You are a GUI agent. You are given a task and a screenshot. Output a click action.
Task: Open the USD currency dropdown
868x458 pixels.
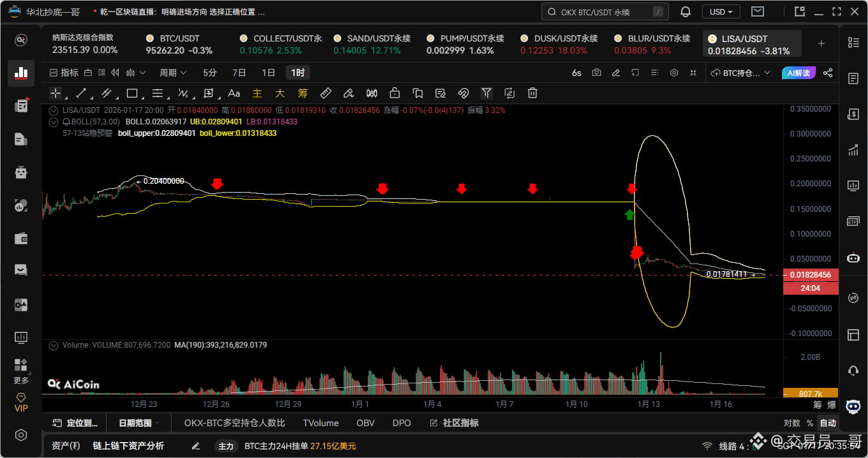click(721, 11)
